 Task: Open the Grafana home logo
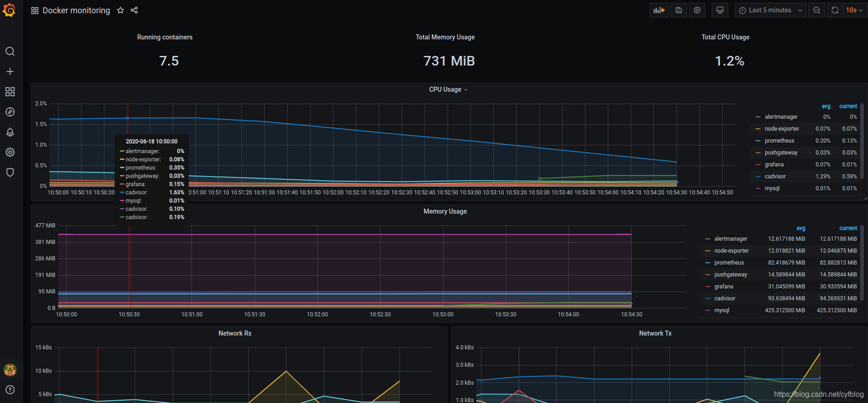click(x=9, y=10)
